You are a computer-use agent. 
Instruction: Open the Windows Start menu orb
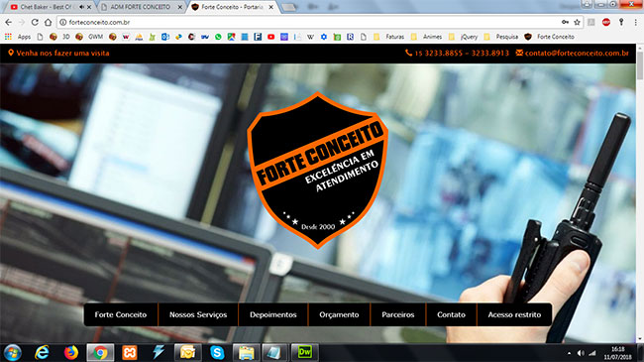click(x=13, y=352)
